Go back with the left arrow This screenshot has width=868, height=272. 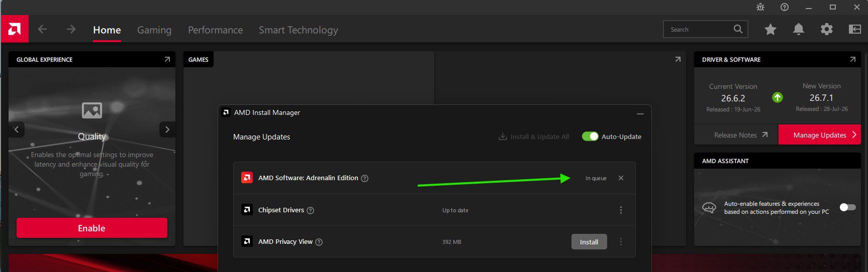tap(42, 29)
